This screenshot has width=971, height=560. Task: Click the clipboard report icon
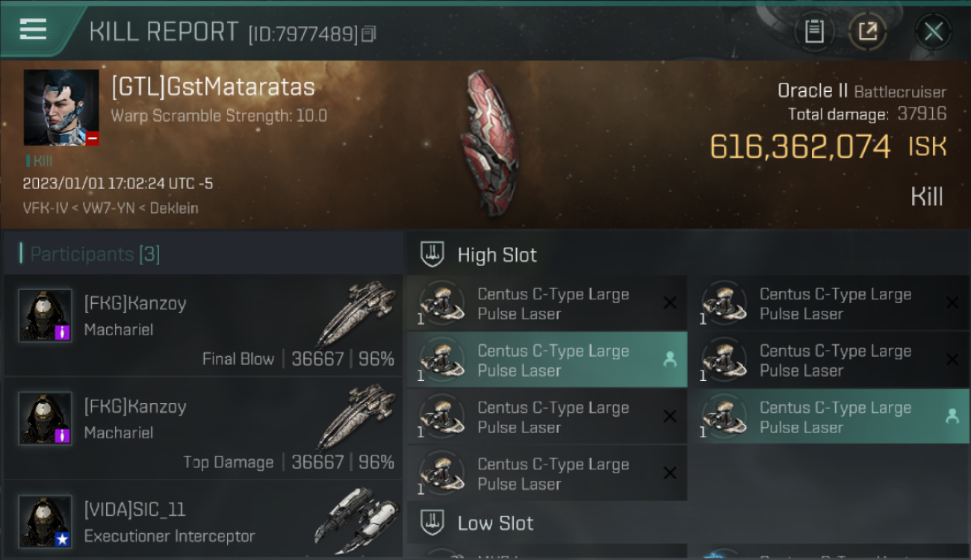pyautogui.click(x=814, y=31)
